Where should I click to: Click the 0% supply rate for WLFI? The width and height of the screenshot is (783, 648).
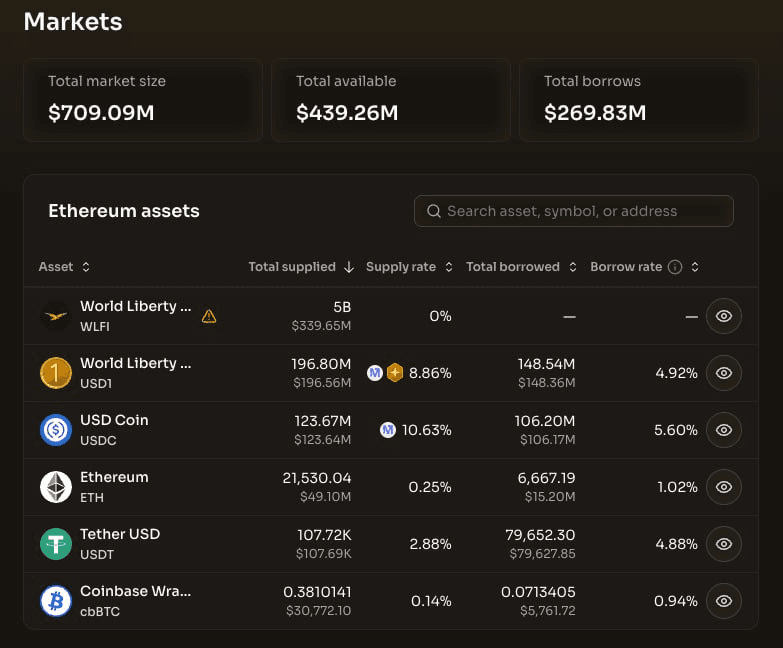click(440, 316)
